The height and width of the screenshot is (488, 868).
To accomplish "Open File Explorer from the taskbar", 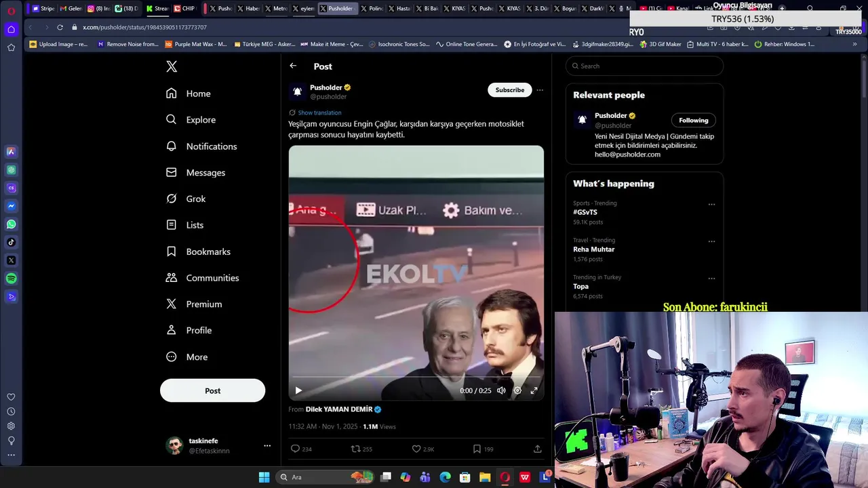I will click(485, 477).
